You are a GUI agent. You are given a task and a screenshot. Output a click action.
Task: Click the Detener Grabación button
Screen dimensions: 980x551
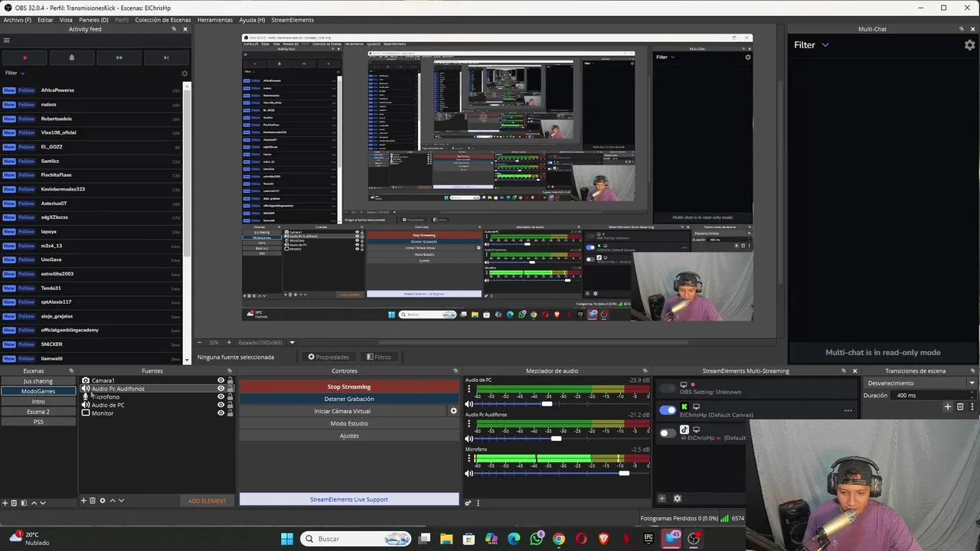pos(349,399)
